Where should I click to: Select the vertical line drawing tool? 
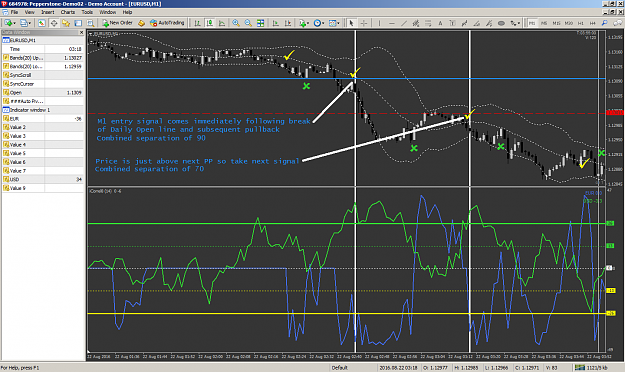[379, 23]
